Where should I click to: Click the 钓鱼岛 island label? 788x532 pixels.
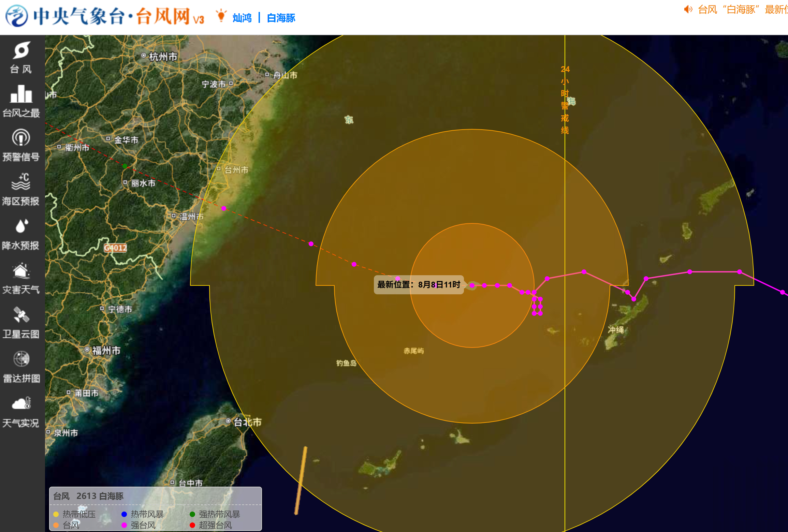(346, 363)
